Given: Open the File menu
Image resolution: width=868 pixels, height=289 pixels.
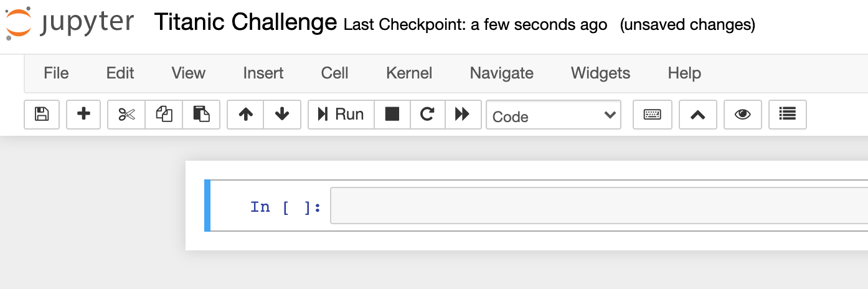Looking at the screenshot, I should (56, 73).
